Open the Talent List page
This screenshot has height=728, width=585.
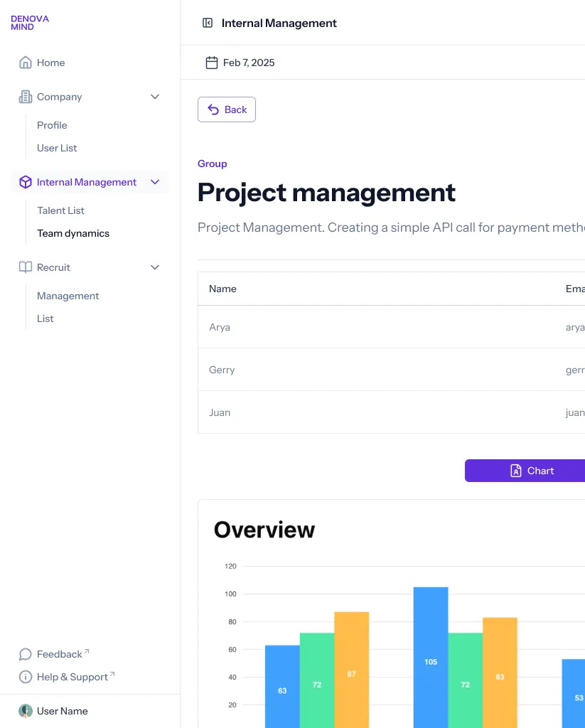pyautogui.click(x=60, y=210)
